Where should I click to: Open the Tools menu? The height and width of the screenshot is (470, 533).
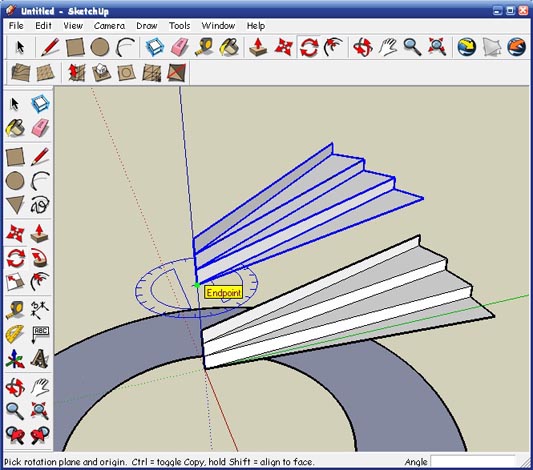pos(179,26)
